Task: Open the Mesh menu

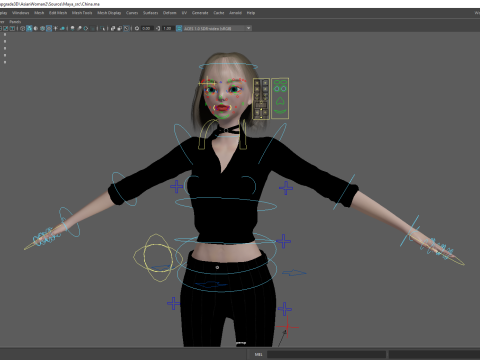Action: [x=39, y=13]
